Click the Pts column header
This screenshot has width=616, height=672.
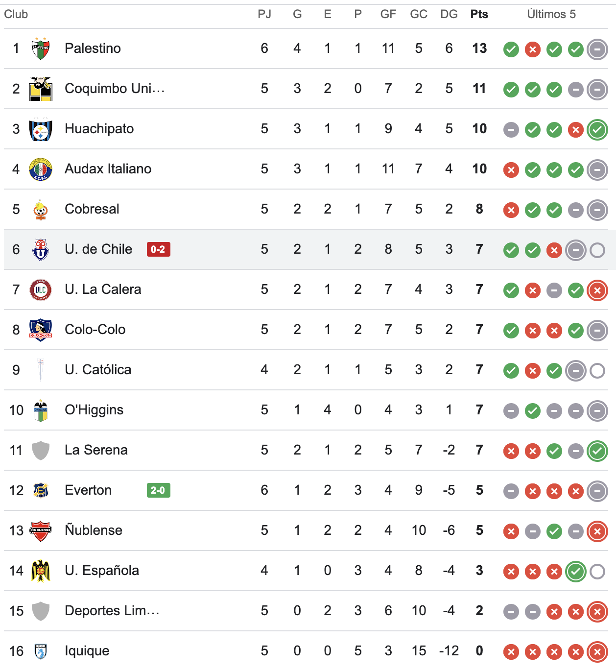point(479,14)
